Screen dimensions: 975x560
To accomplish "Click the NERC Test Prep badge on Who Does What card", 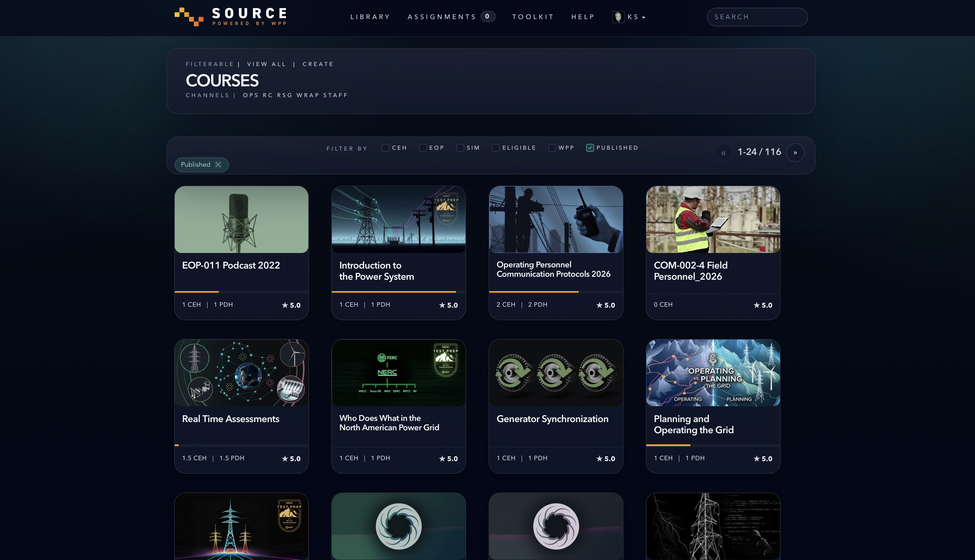I will pos(446,360).
